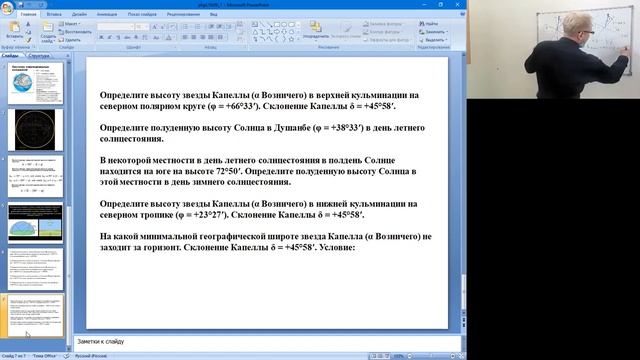
Task: Select the Rectangle shape in shapes gallery
Action: tap(277, 24)
